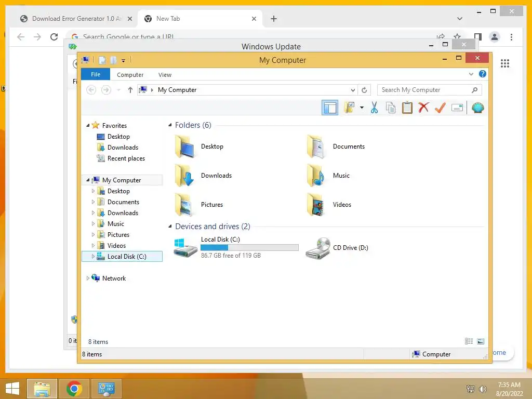Collapse the Folders (6) group
Viewport: 532px width, 399px height.
170,125
